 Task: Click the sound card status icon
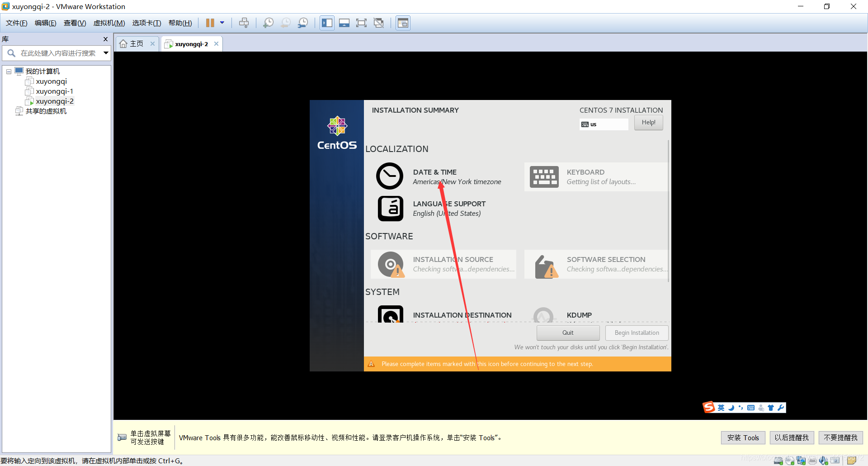824,461
